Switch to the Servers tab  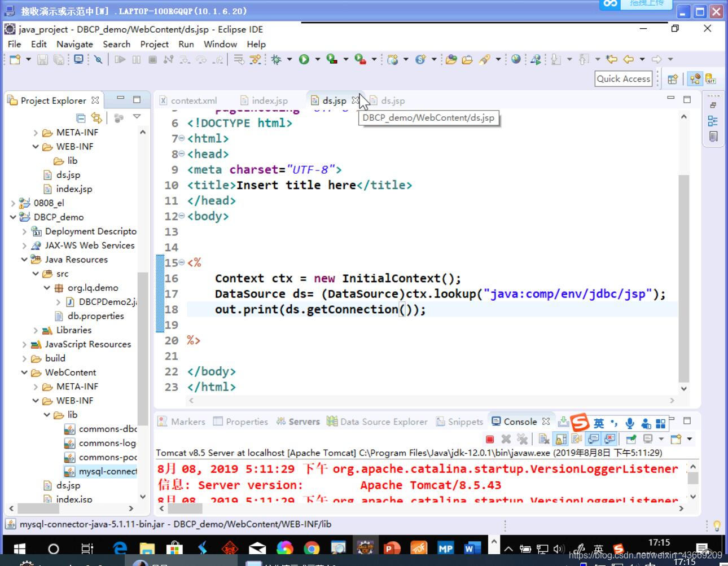coord(298,422)
